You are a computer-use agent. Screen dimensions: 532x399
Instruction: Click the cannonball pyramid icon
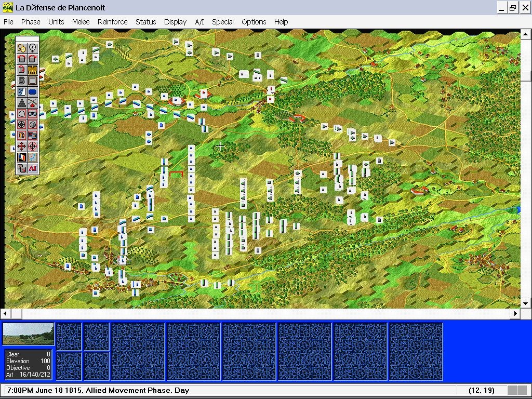[x=22, y=102]
